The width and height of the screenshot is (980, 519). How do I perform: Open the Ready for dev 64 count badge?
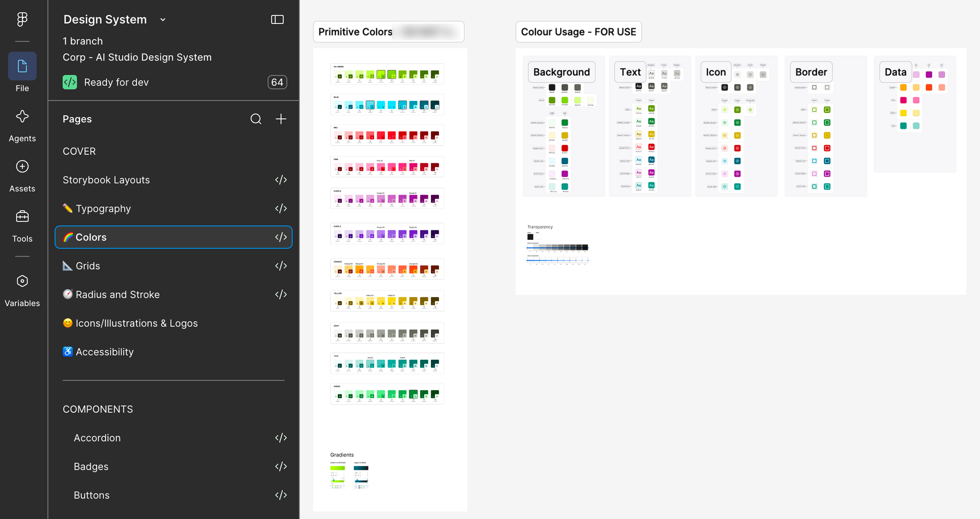pos(277,82)
